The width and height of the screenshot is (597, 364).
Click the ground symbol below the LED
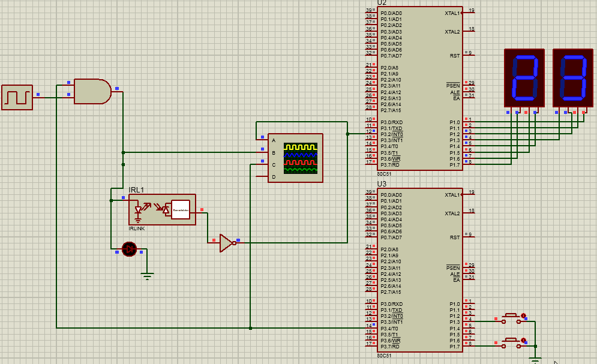pos(147,275)
